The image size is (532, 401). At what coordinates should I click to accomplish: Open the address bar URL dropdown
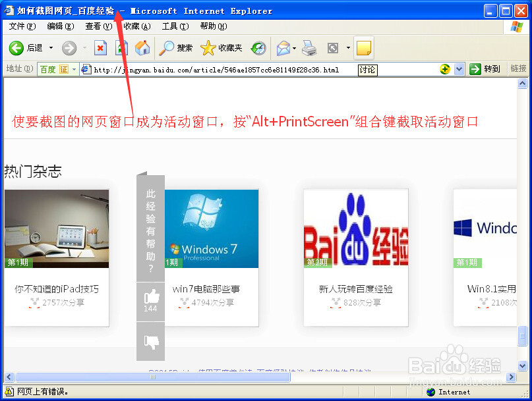(x=459, y=69)
